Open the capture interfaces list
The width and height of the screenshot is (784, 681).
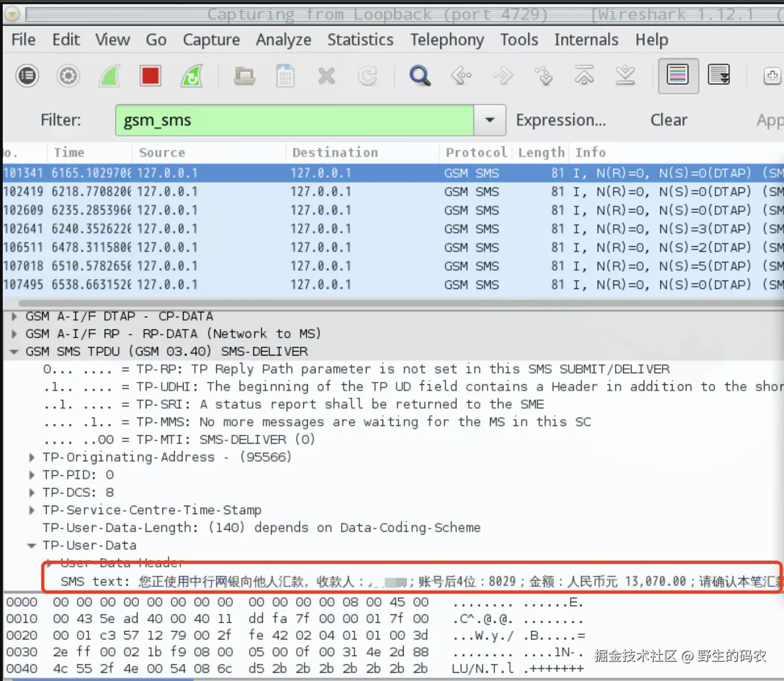point(27,76)
